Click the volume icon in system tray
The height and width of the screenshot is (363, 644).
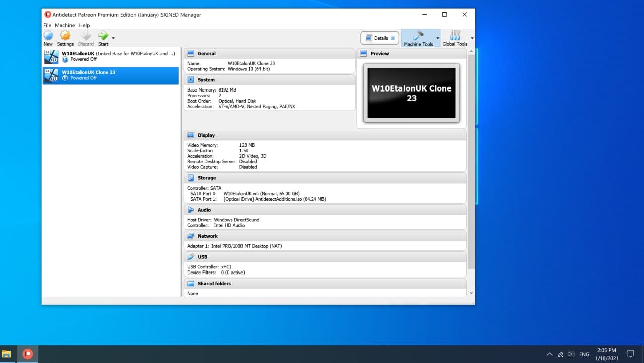click(x=571, y=354)
